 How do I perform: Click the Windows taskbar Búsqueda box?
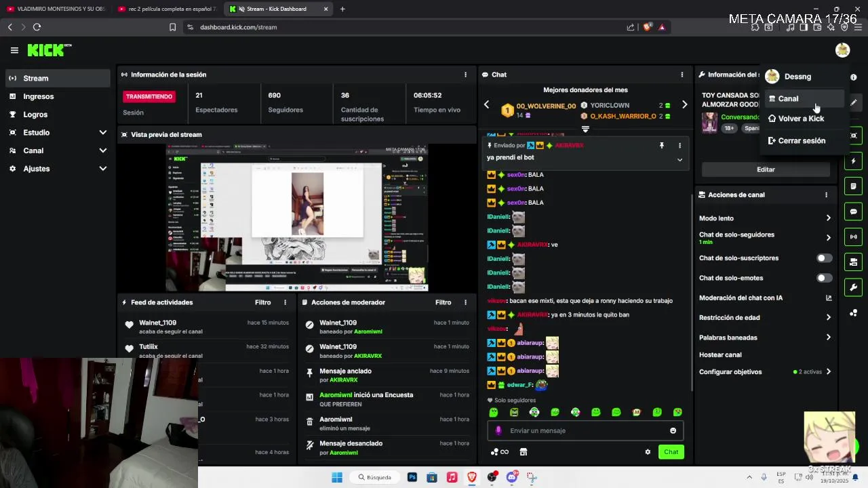376,477
